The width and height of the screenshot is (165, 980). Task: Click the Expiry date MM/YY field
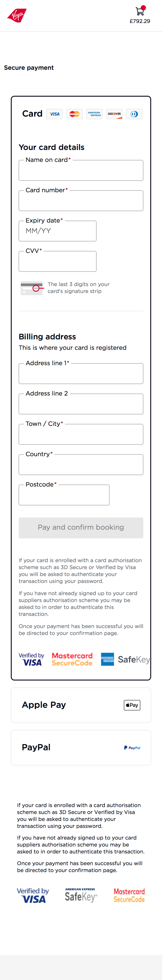coord(57,231)
